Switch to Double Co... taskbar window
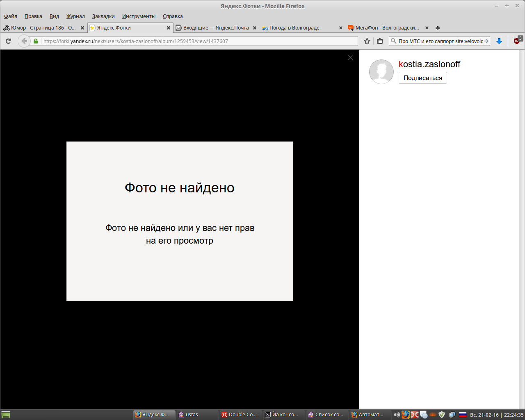 coord(241,415)
